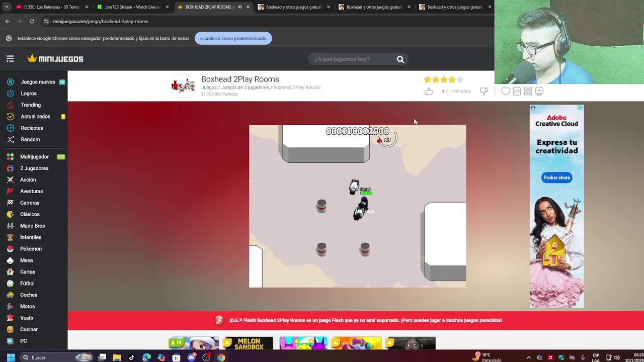The image size is (644, 362).
Task: Click the Random shuffle icon
Action: point(10,139)
